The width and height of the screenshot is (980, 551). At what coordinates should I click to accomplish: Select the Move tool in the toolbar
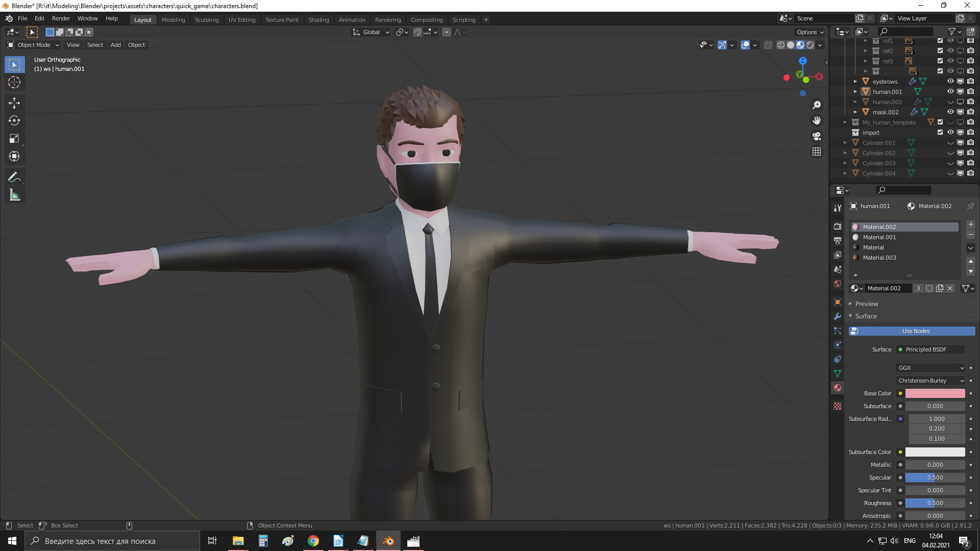[x=14, y=104]
